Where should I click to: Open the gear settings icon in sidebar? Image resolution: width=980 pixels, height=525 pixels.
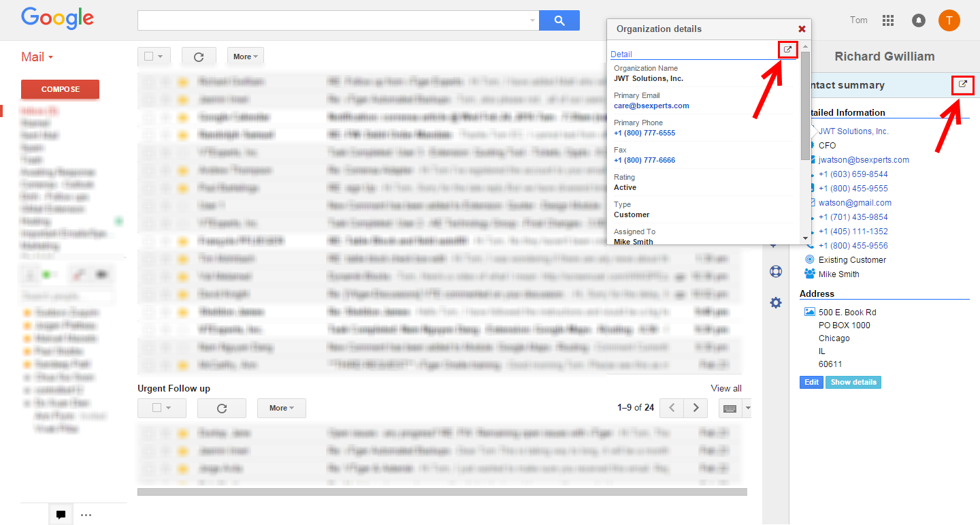click(x=775, y=302)
